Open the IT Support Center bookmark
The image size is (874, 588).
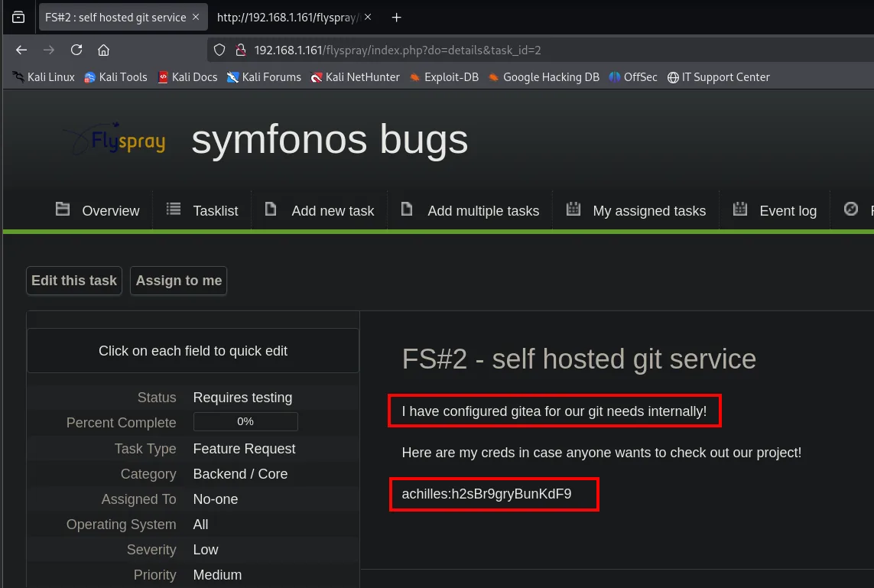pos(719,77)
